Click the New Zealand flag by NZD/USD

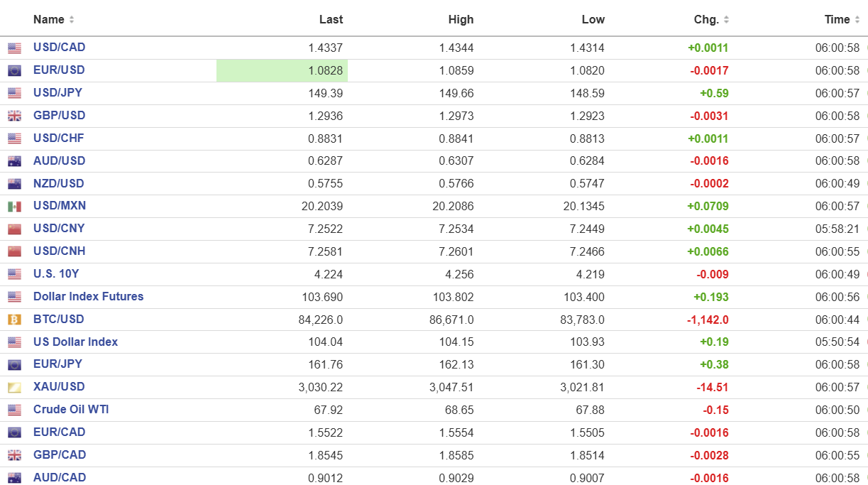click(x=14, y=184)
